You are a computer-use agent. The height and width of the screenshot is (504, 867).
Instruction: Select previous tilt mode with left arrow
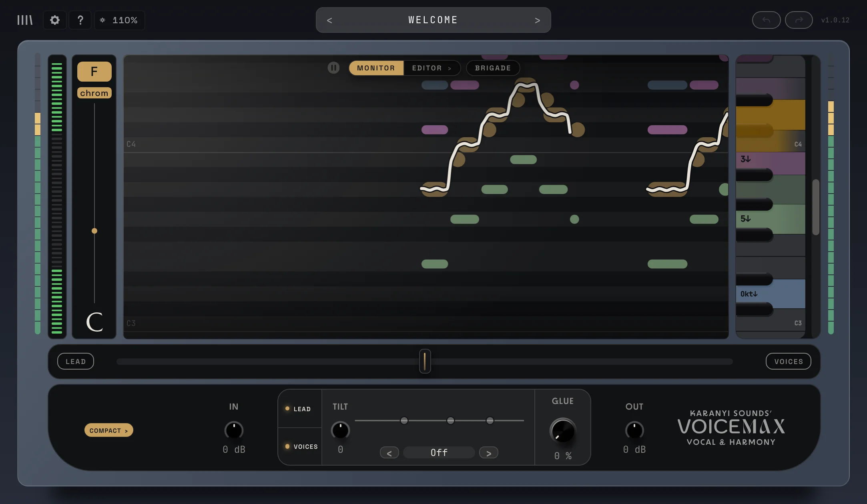pyautogui.click(x=389, y=453)
